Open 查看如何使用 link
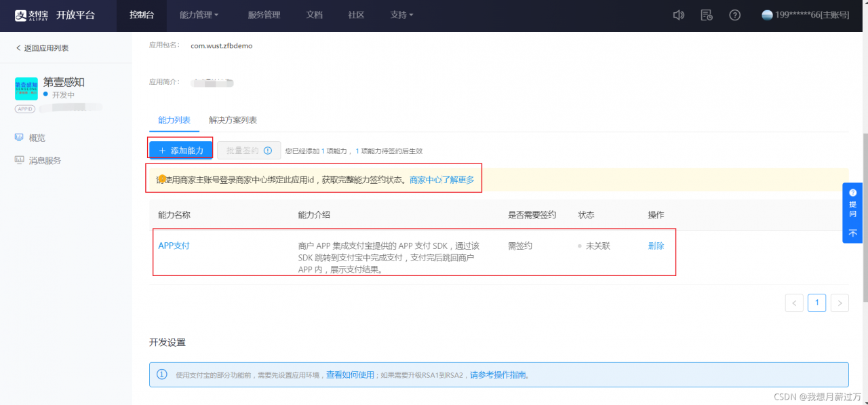This screenshot has width=868, height=405. click(x=351, y=374)
